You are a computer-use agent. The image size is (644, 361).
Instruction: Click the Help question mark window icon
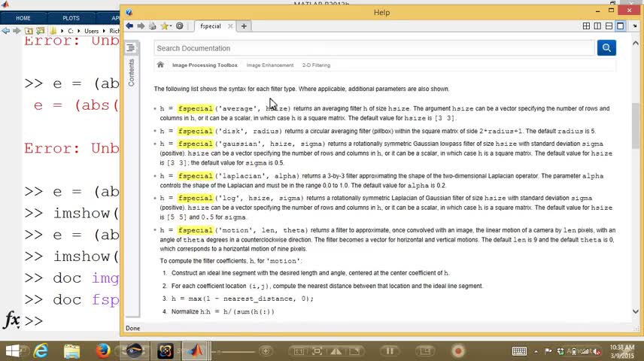coord(129,12)
